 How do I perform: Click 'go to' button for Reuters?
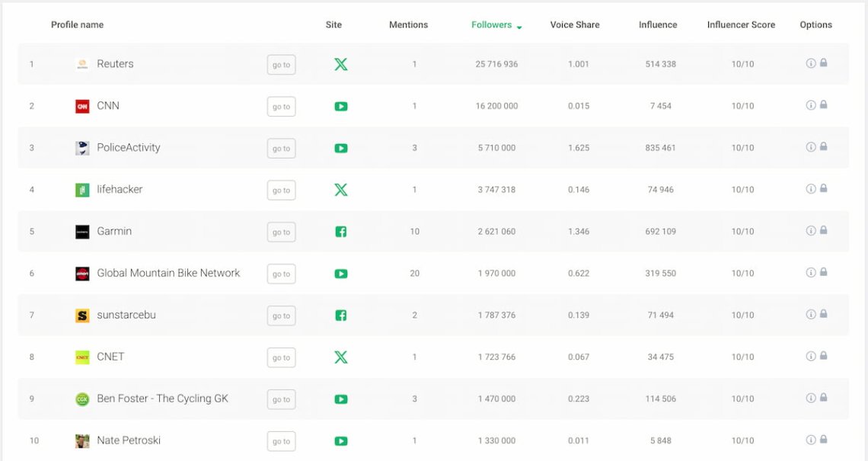(x=281, y=65)
